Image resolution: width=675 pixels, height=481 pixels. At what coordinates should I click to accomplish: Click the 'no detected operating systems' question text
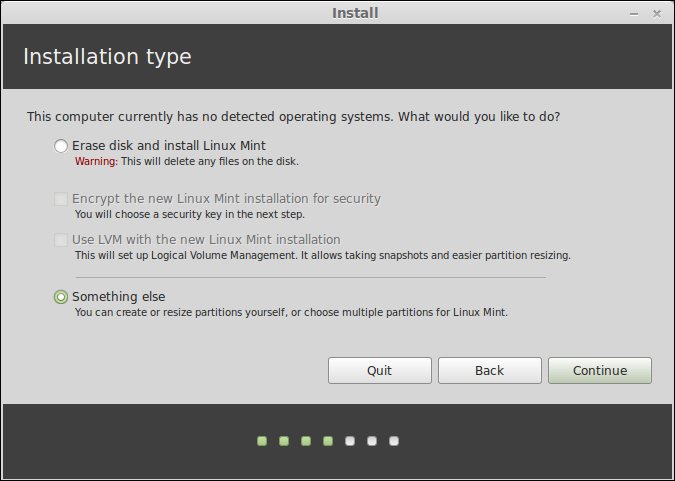294,117
